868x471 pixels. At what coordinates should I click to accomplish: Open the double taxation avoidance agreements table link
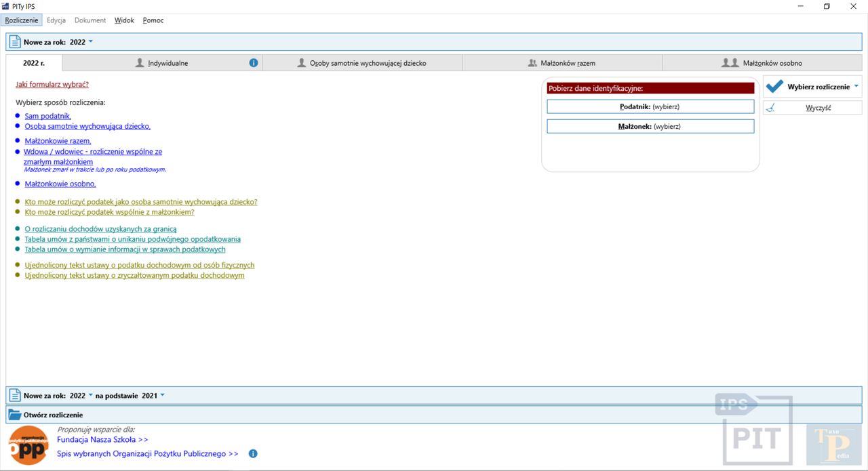coord(132,239)
